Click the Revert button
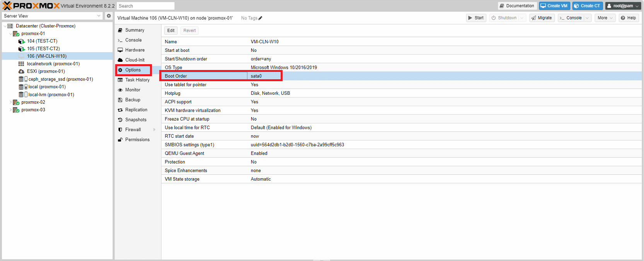 pos(189,31)
